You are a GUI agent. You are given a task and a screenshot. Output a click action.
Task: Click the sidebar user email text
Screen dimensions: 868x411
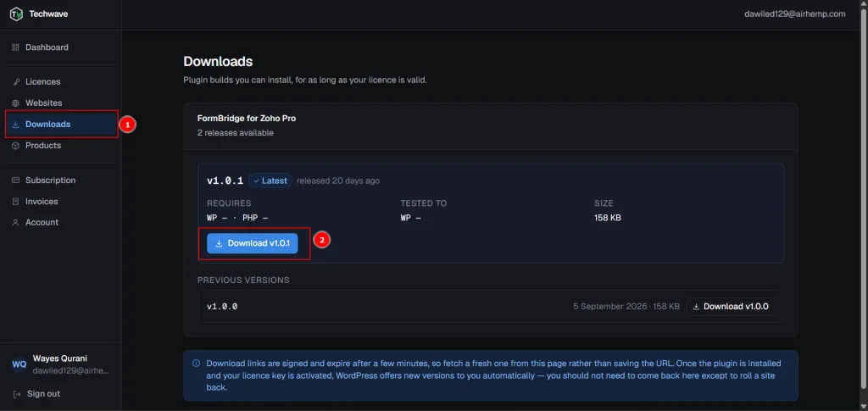click(70, 370)
